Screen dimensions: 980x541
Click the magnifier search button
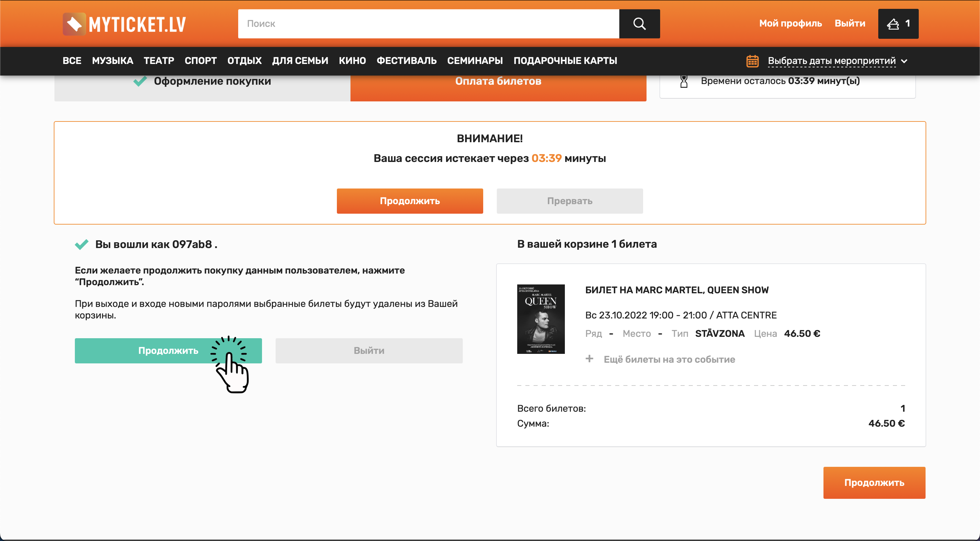639,23
